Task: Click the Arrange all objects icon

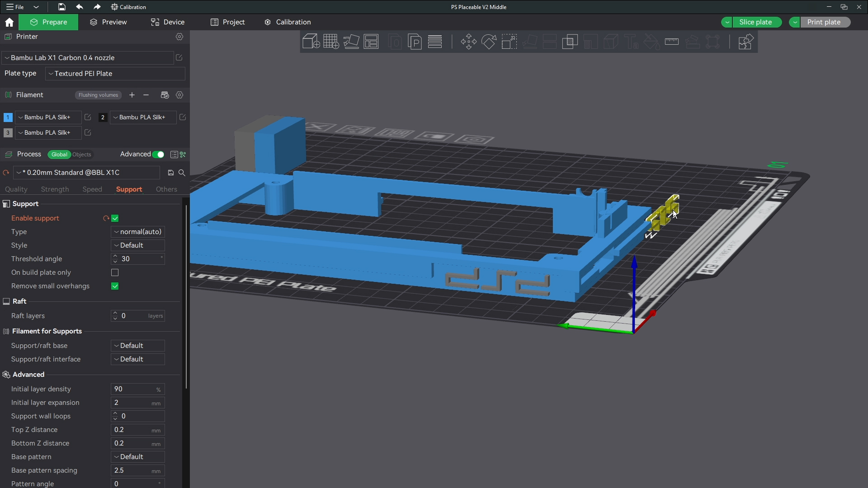Action: tap(371, 42)
